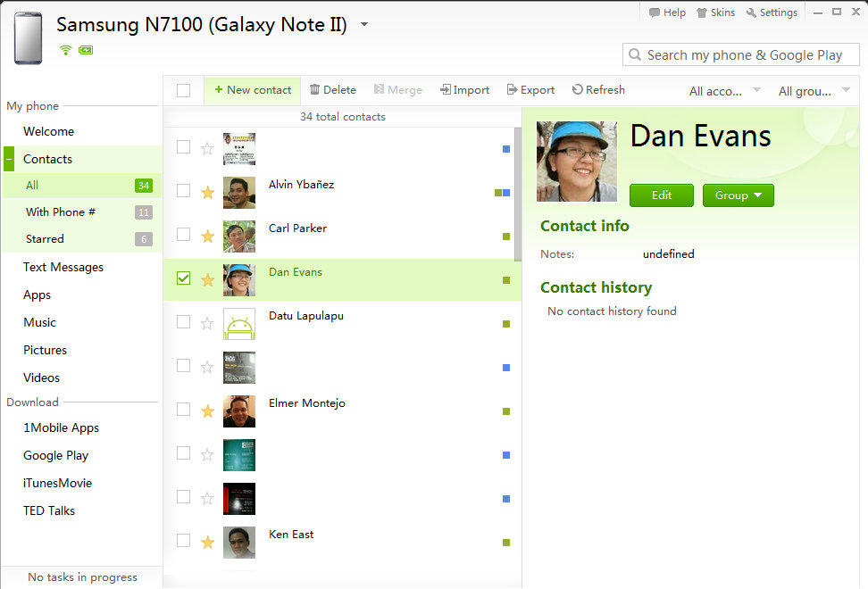Add a New contact
Image resolution: width=868 pixels, height=589 pixels.
[253, 90]
